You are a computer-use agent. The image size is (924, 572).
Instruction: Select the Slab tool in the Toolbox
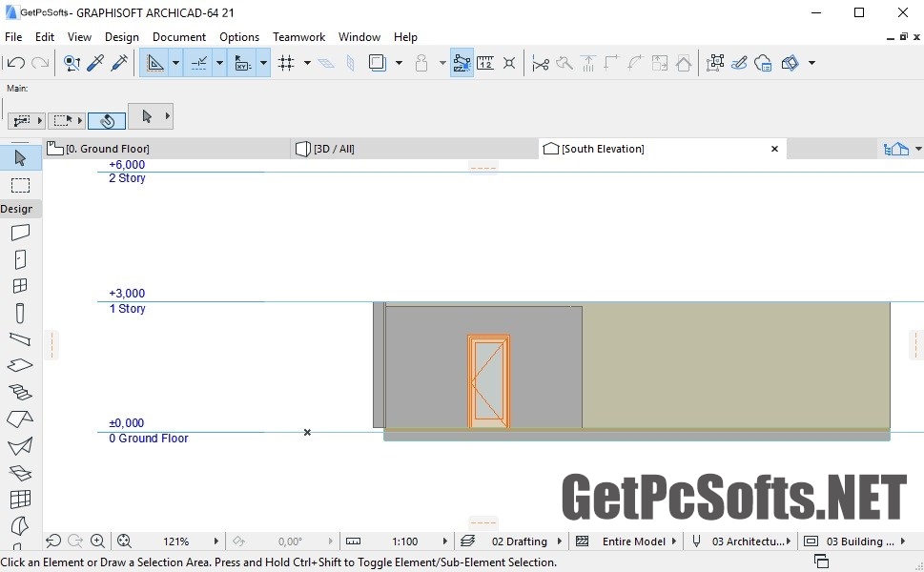20,365
